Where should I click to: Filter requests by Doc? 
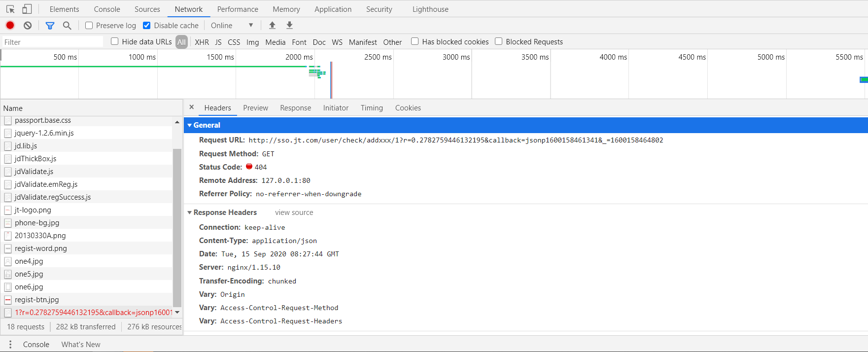pos(319,42)
